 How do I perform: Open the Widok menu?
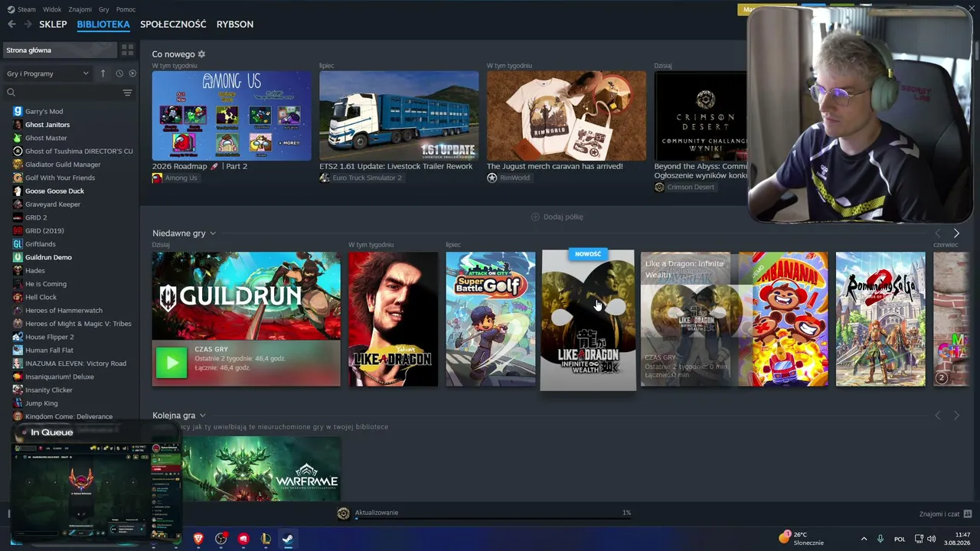click(x=52, y=9)
